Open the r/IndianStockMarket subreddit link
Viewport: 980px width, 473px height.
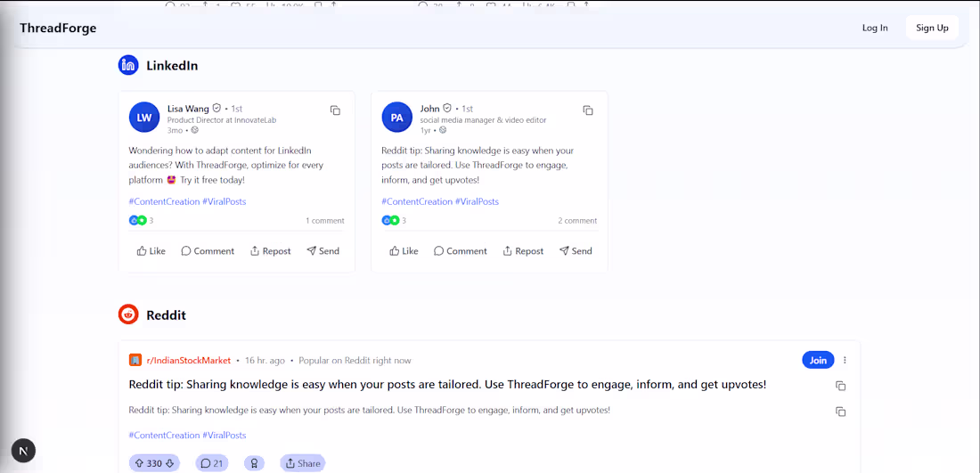pyautogui.click(x=189, y=361)
